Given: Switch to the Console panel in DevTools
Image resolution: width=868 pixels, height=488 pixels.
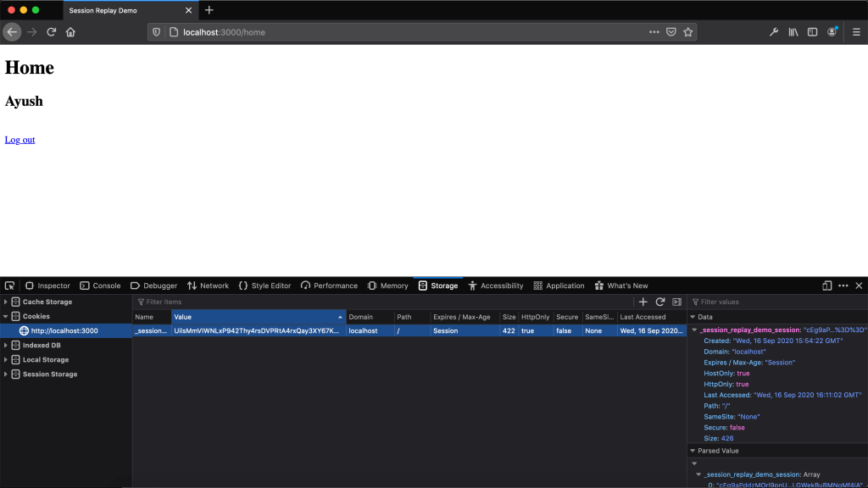Looking at the screenshot, I should (100, 286).
